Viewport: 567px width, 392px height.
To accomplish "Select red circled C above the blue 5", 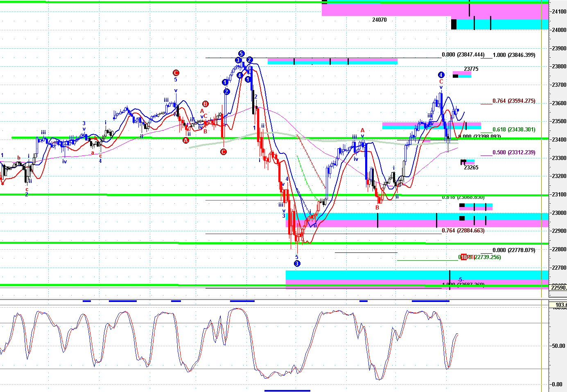I will [x=176, y=73].
